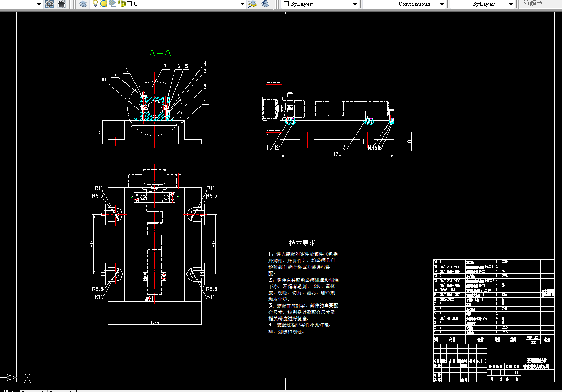Click part balloon number 5

point(186,66)
